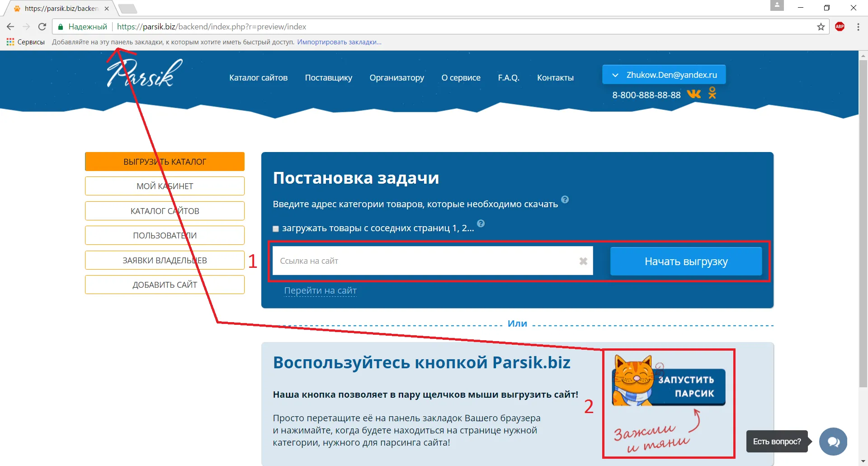
Task: Click the Есть вопрос? chat label
Action: pos(777,442)
